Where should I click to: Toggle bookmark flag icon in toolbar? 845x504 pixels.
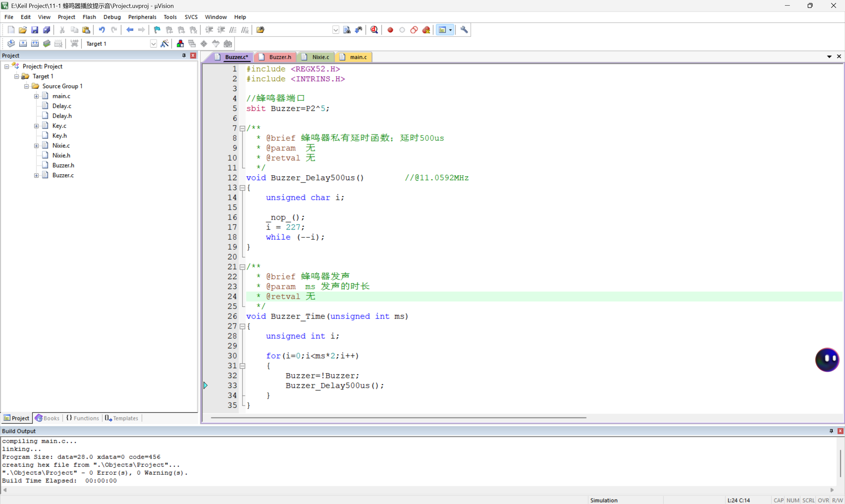(x=157, y=30)
